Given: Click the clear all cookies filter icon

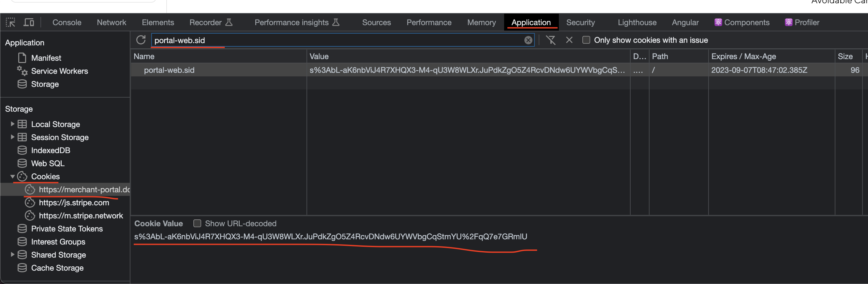Looking at the screenshot, I should 550,40.
